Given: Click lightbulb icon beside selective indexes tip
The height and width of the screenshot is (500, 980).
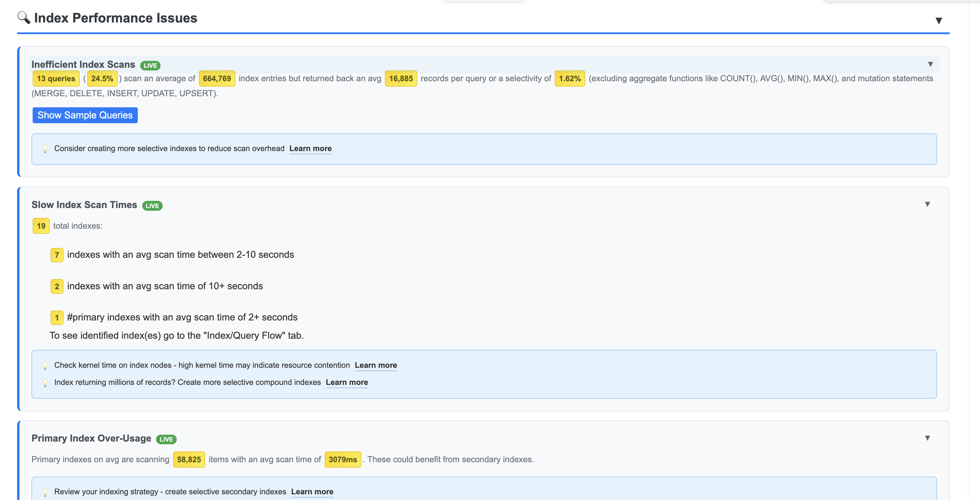Looking at the screenshot, I should pos(45,149).
